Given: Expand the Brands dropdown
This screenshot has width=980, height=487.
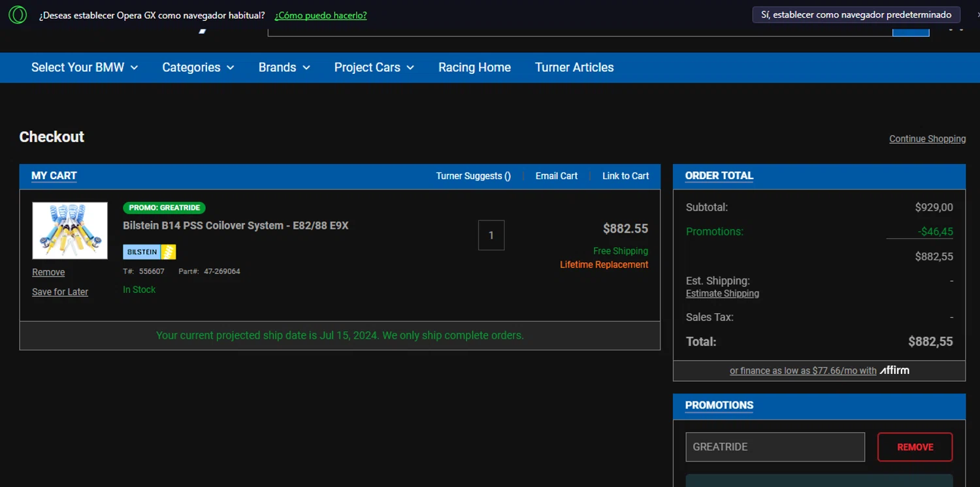Looking at the screenshot, I should click(x=284, y=67).
